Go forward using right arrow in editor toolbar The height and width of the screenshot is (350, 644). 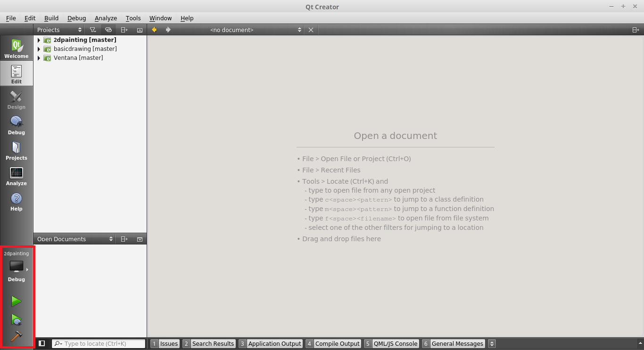168,30
